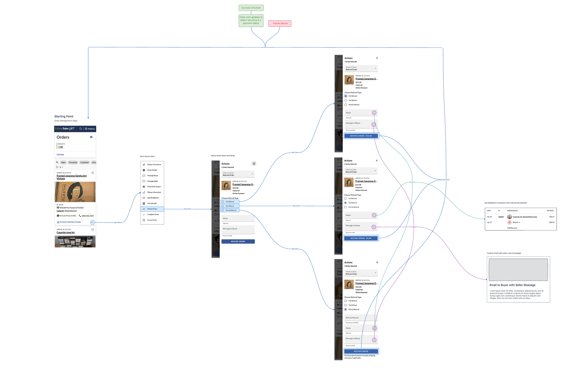Viewport: 588px width, 368px height.
Task: Click the search icon in EstateSales.NET header
Action: tap(80, 129)
